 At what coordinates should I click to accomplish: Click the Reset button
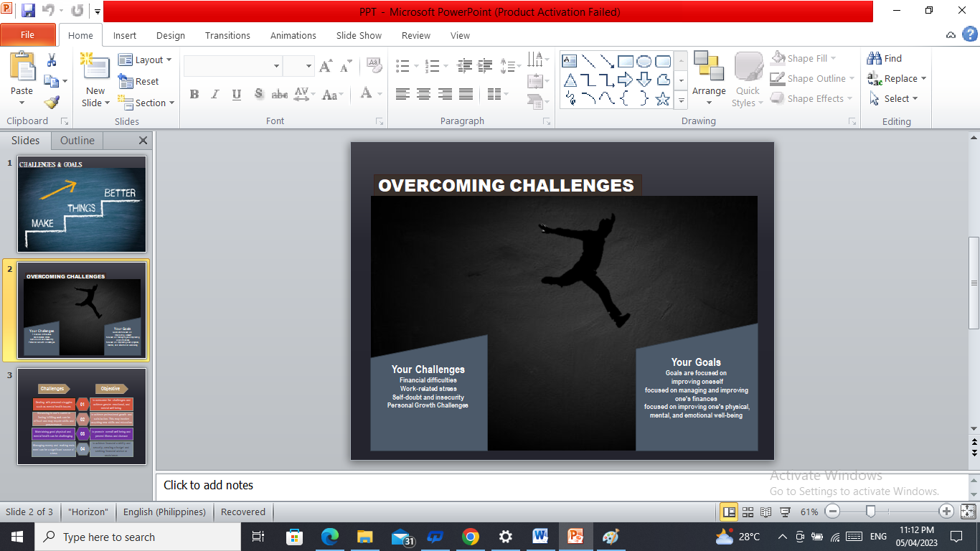pyautogui.click(x=138, y=81)
